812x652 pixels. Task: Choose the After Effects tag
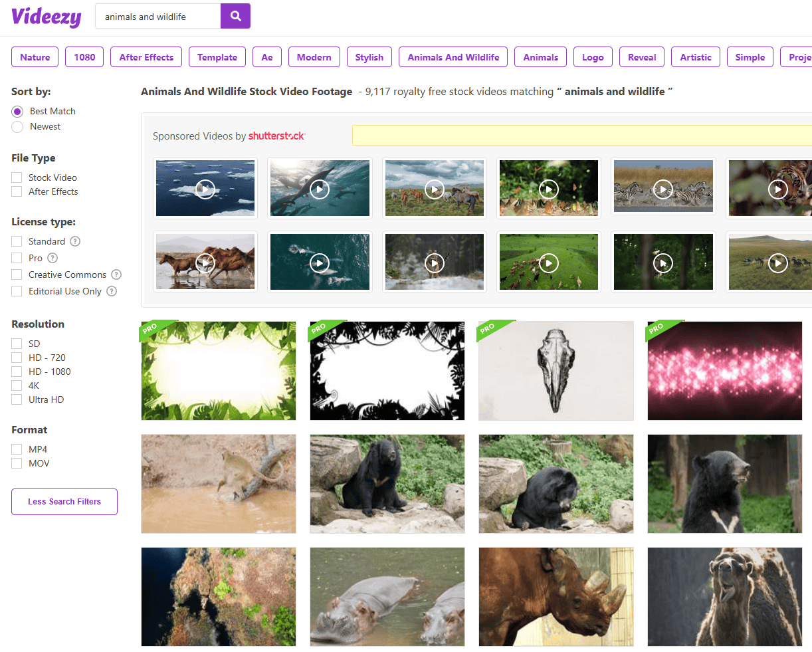[146, 57]
